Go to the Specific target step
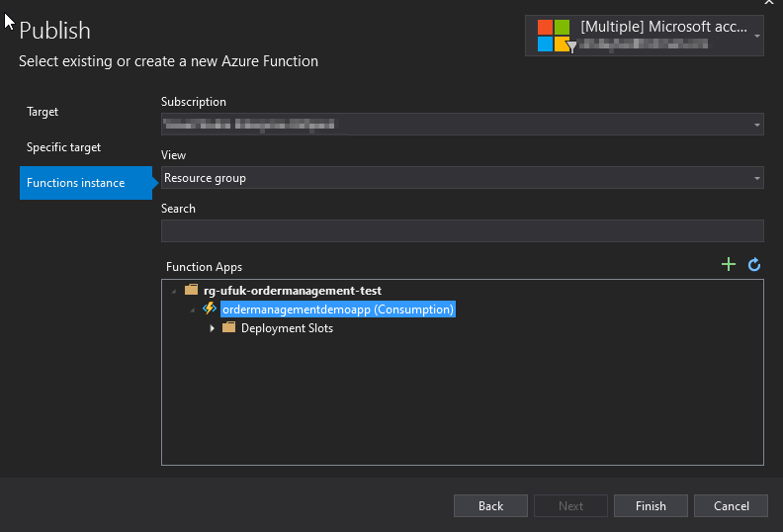This screenshot has width=783, height=532. point(63,147)
